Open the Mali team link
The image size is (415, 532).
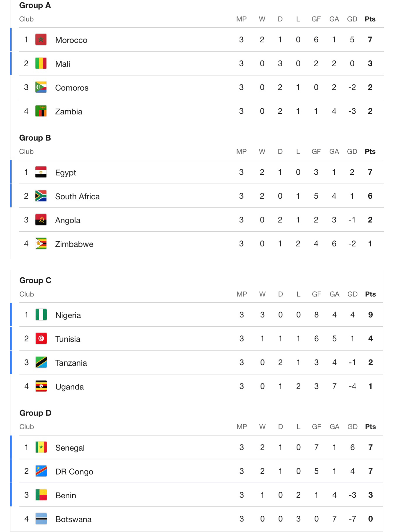(x=63, y=64)
